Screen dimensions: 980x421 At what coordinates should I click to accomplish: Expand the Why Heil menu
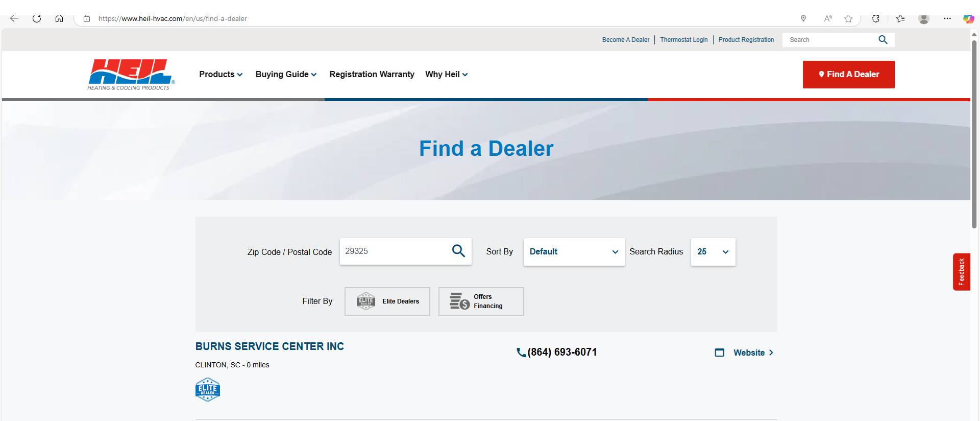coord(447,75)
